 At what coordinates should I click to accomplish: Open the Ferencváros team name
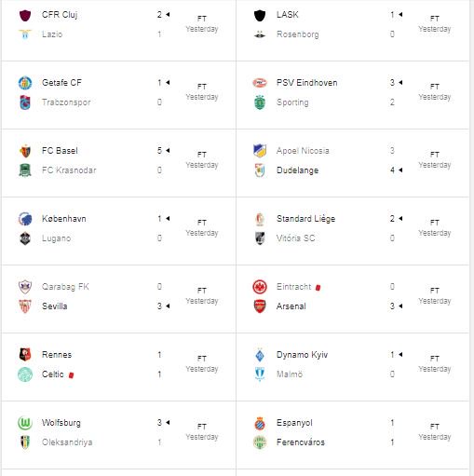coord(301,442)
